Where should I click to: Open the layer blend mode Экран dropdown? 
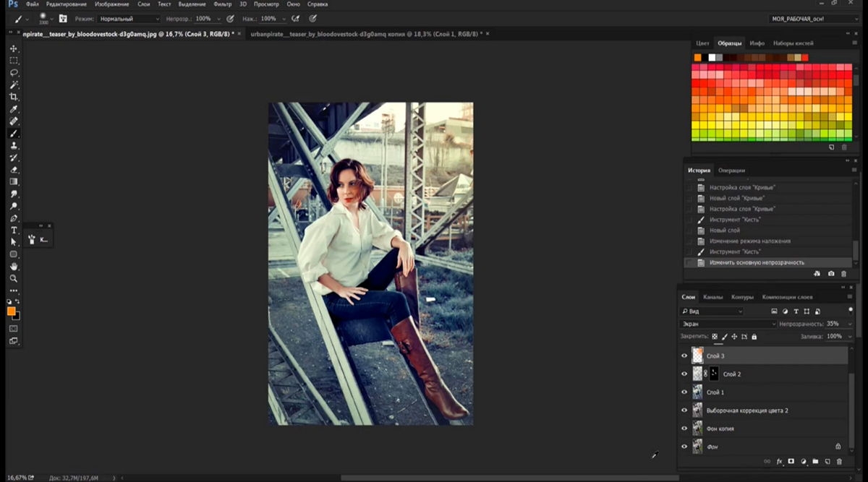click(x=728, y=324)
